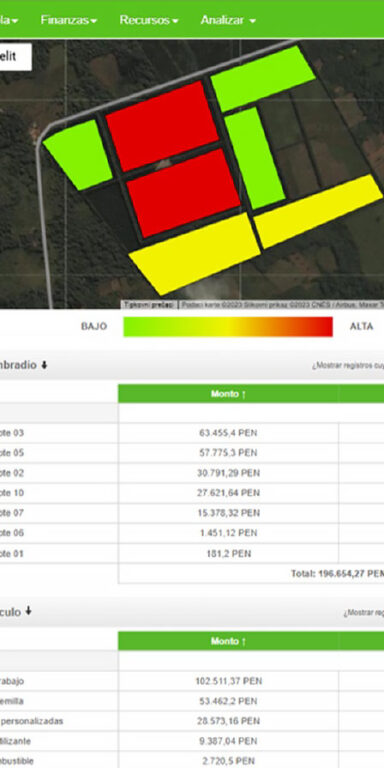Click the down arrow next to the Sembradío heading
The image size is (384, 768).
pos(44,365)
